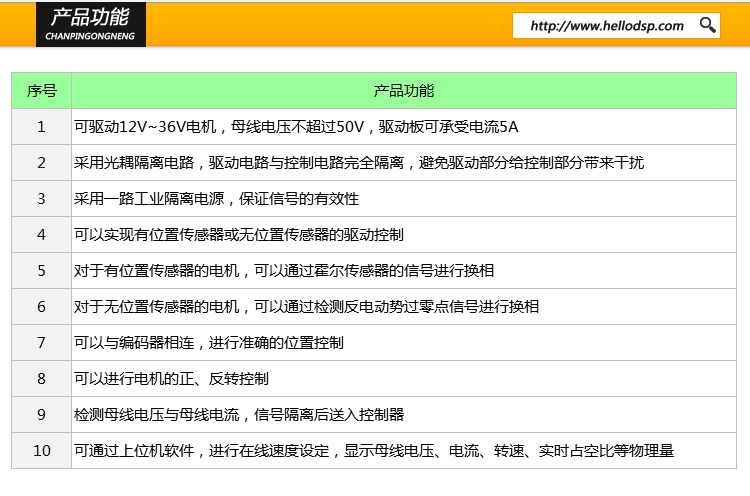Click the row number 8 cell

pyautogui.click(x=42, y=379)
